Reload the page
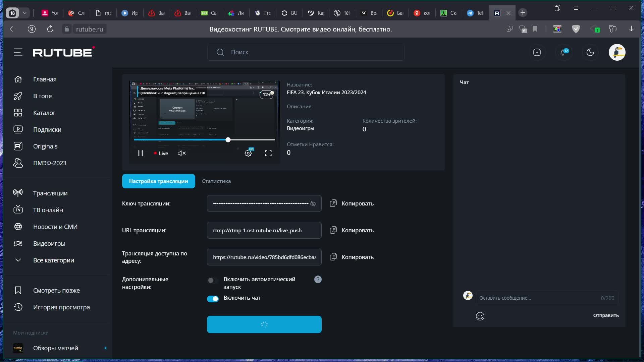This screenshot has height=362, width=644. click(x=50, y=29)
